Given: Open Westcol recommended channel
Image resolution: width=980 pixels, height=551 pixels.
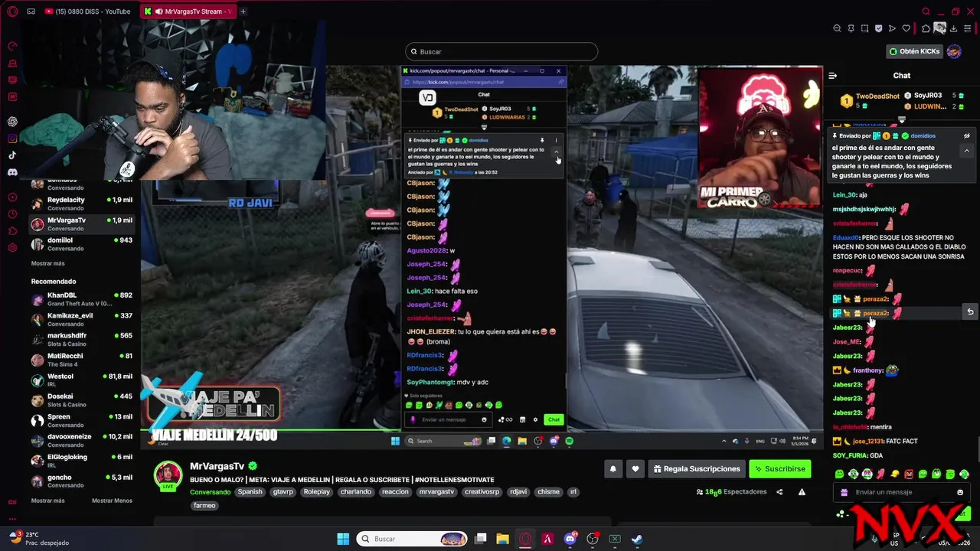Looking at the screenshot, I should click(82, 380).
